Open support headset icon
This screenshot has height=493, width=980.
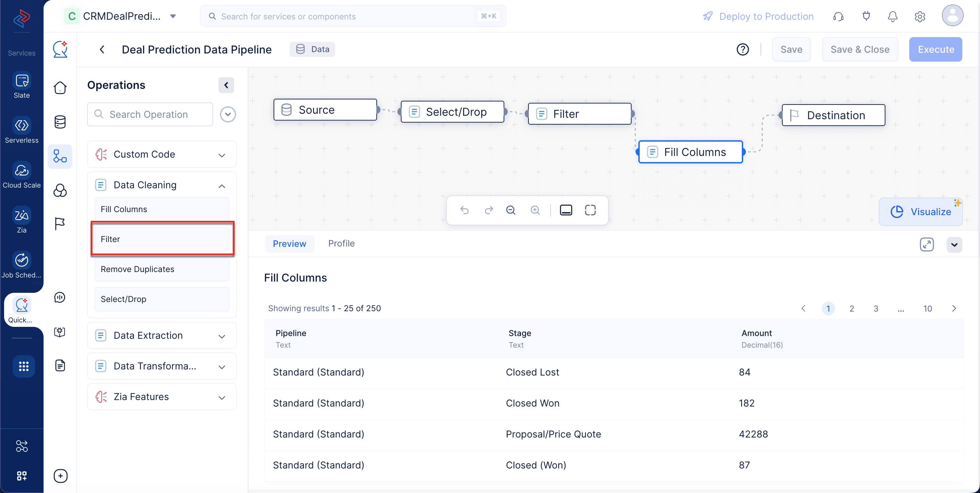pyautogui.click(x=838, y=16)
